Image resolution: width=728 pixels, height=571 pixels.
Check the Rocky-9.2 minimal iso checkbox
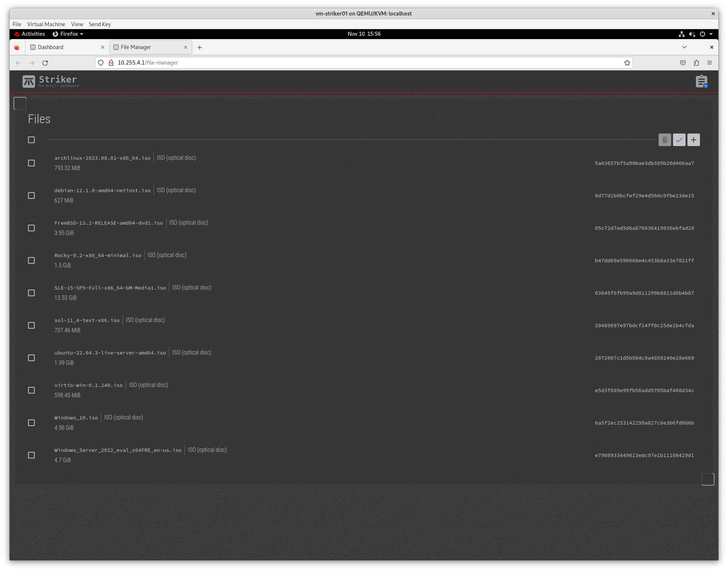coord(31,260)
